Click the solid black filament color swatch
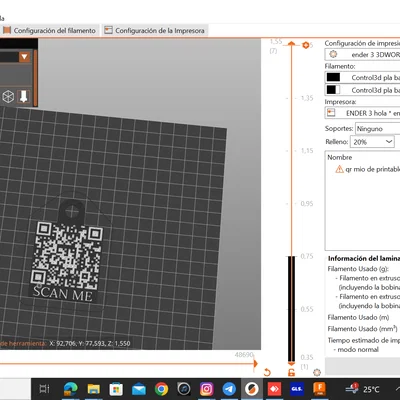This screenshot has height=400, width=400. click(x=333, y=77)
